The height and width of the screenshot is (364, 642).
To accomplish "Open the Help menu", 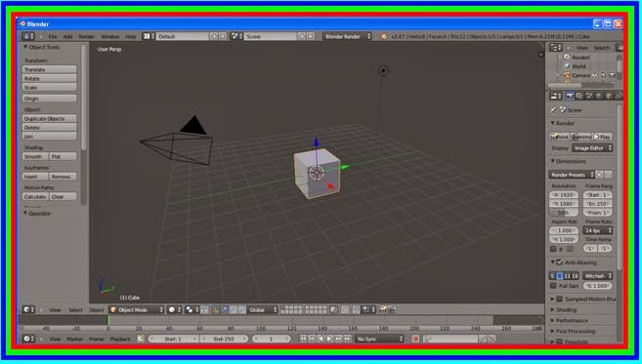I will pos(131,36).
